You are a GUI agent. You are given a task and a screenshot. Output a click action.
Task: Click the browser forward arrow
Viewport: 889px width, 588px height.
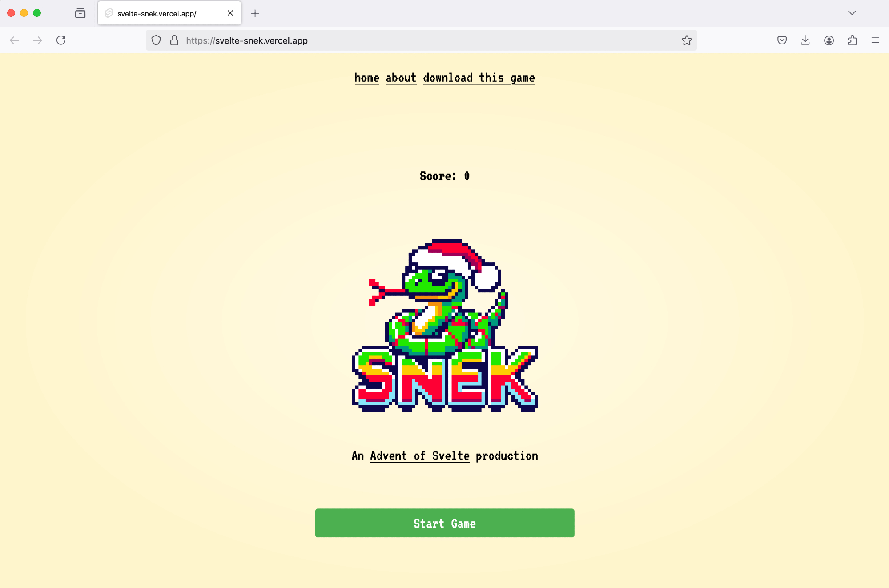[x=38, y=40]
